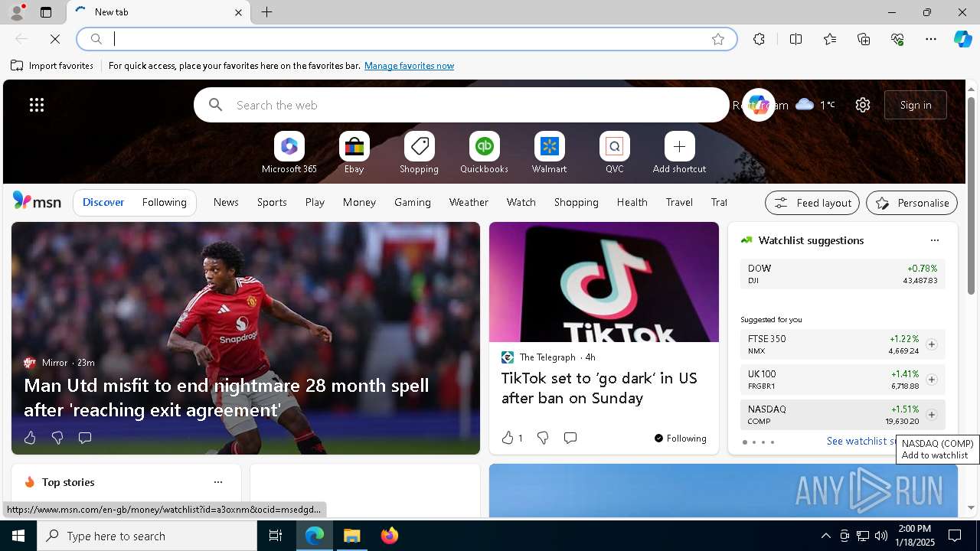Open the Health category
Screen dimensions: 980x551
click(632, 202)
